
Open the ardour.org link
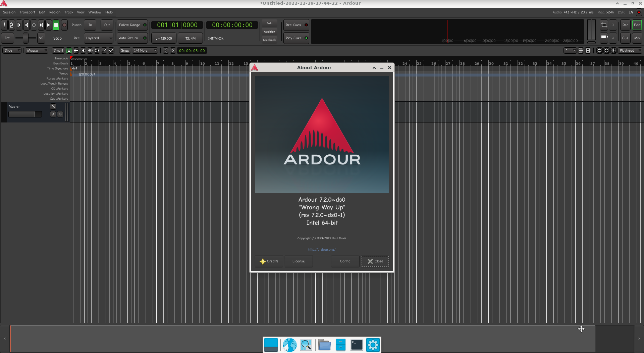pyautogui.click(x=322, y=250)
